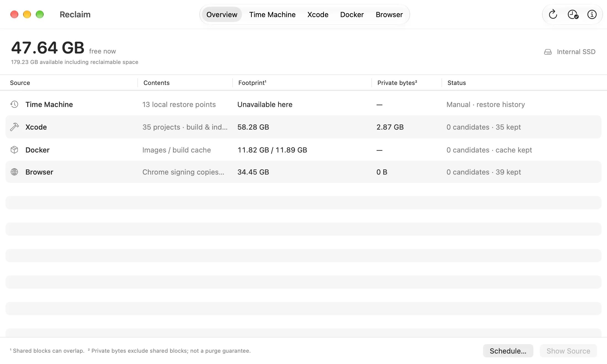Click 'Chrome signing copies...' contents cell
Image resolution: width=607 pixels, height=364 pixels.
coord(183,172)
